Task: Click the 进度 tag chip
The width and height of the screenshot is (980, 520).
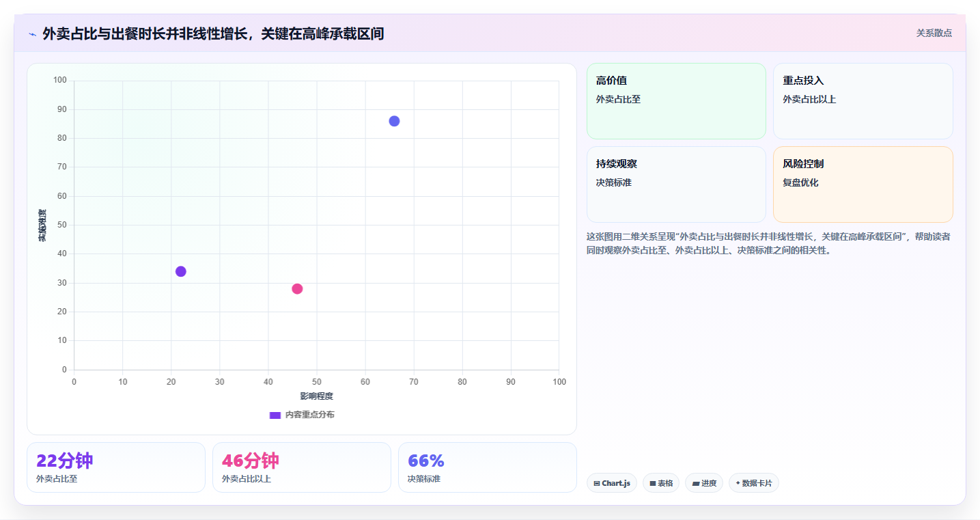Action: click(x=704, y=483)
